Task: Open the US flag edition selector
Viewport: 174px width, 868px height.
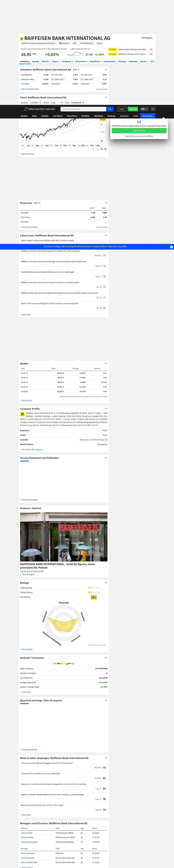Action: tap(144, 109)
